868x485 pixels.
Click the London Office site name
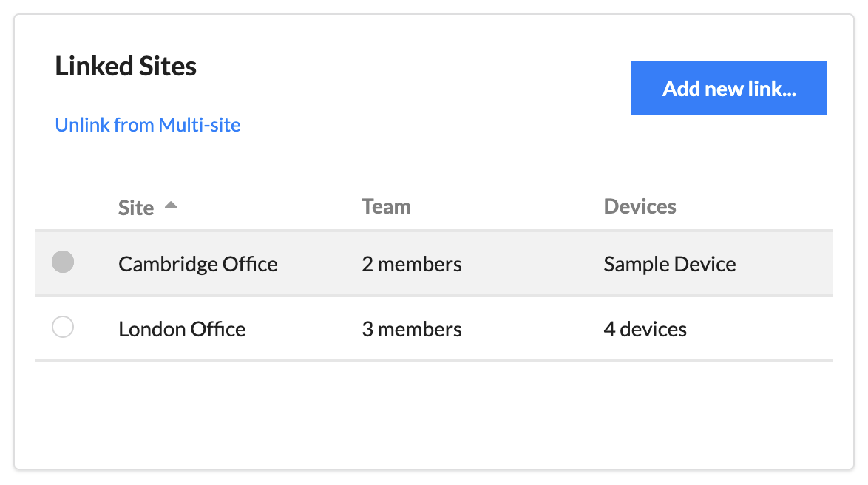click(182, 330)
